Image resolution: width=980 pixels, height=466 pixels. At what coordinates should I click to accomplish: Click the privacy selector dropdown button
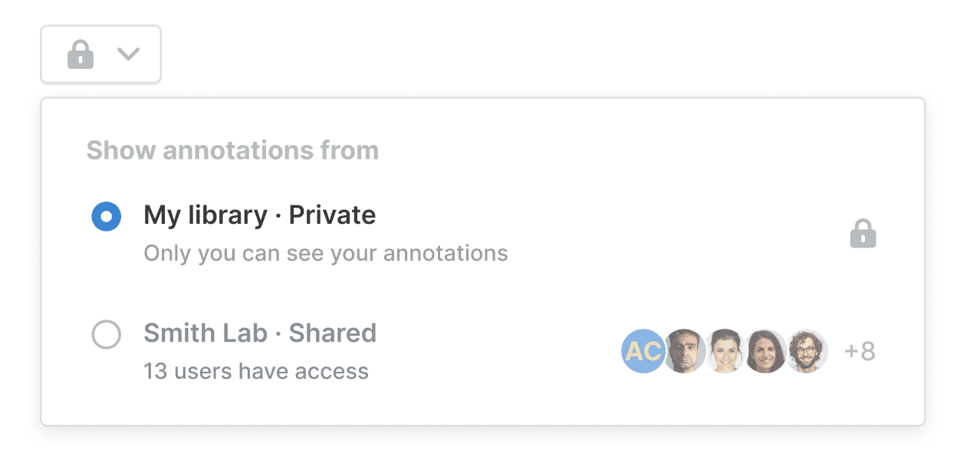coord(100,54)
